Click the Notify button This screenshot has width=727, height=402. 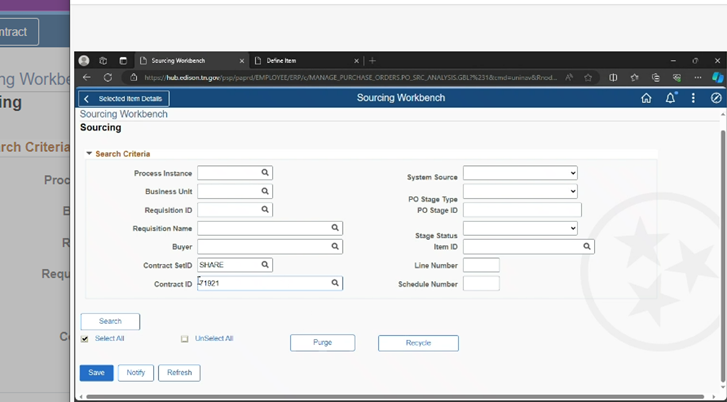click(136, 373)
